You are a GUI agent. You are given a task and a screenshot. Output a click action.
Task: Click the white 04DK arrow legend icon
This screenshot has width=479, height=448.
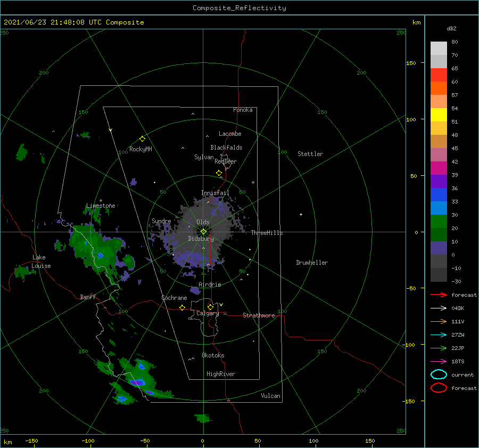pyautogui.click(x=439, y=308)
